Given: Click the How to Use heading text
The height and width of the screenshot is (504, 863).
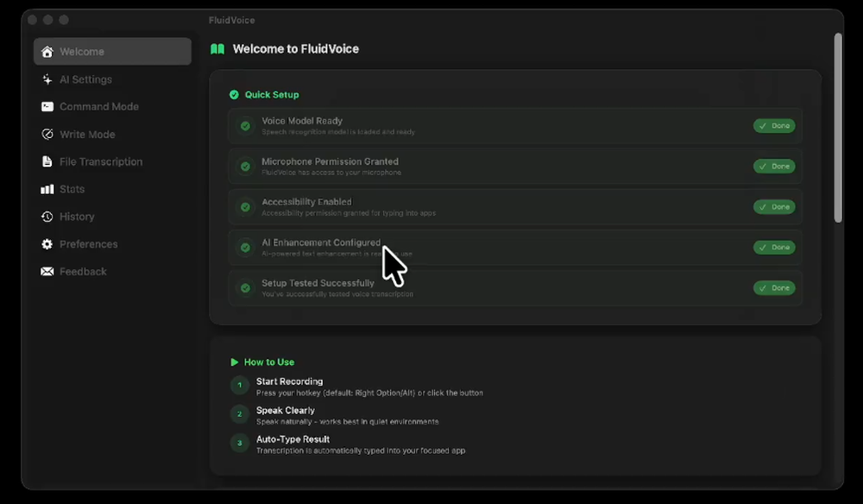Looking at the screenshot, I should (x=269, y=362).
